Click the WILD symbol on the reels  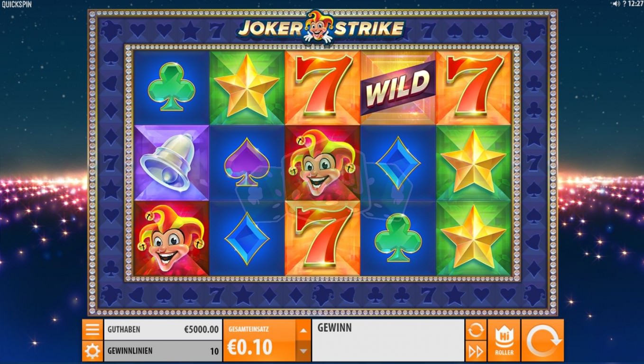pos(397,88)
